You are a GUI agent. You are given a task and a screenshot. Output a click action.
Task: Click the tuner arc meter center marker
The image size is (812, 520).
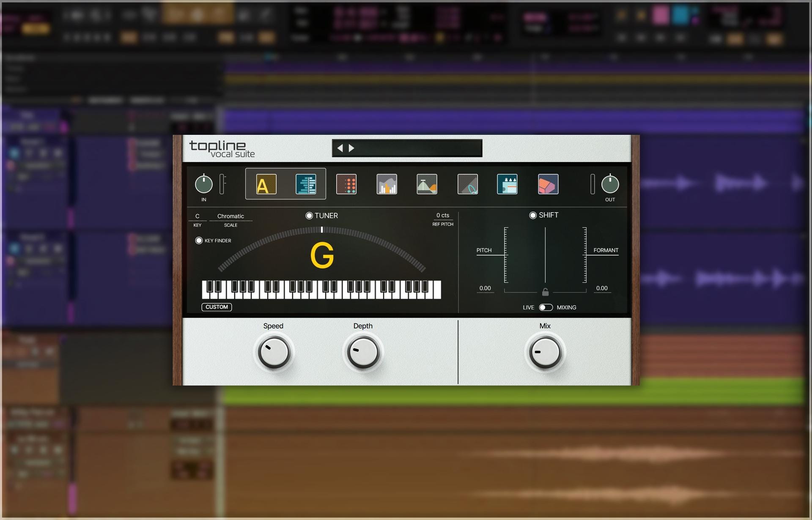pyautogui.click(x=322, y=230)
